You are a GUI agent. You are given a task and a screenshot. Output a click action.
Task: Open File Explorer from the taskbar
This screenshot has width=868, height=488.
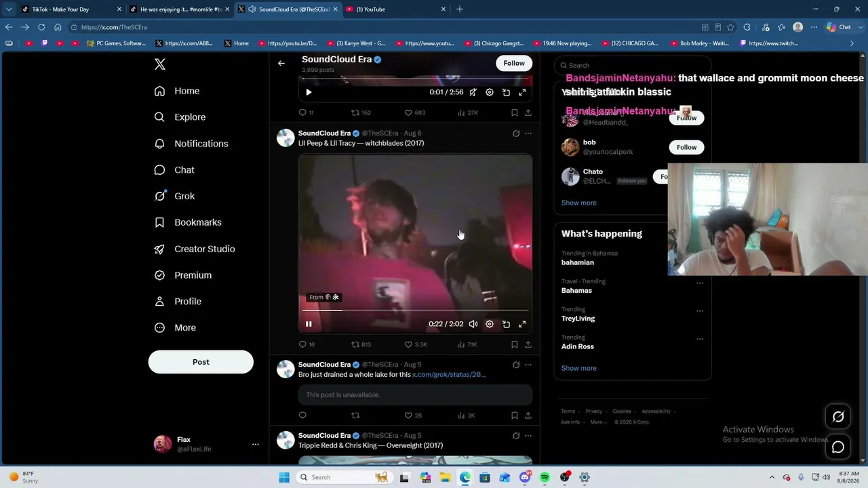[x=445, y=477]
